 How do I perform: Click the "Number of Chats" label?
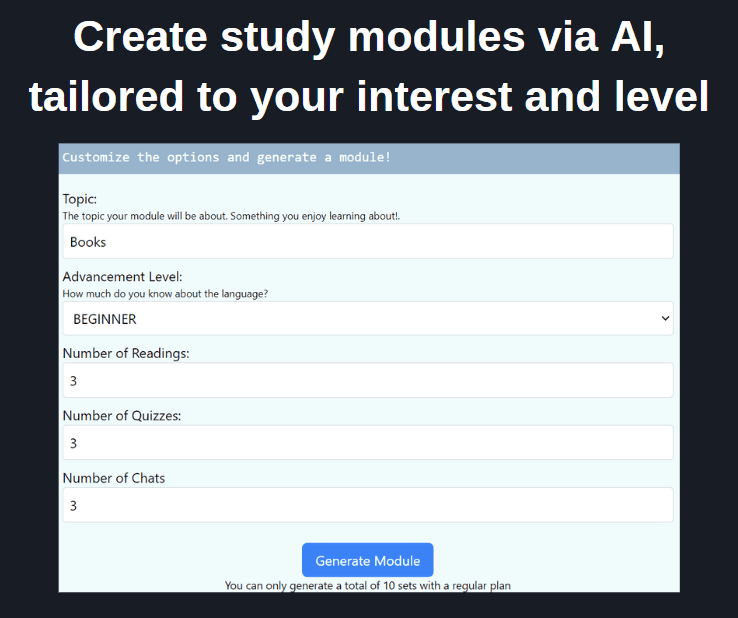[114, 478]
